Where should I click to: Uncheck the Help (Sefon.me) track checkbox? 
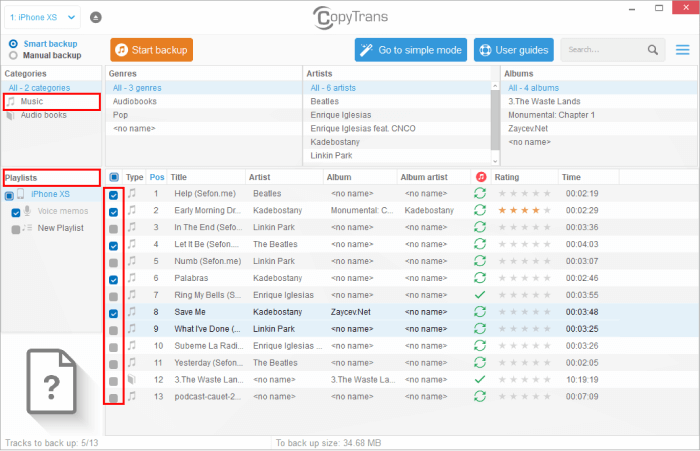coord(113,195)
